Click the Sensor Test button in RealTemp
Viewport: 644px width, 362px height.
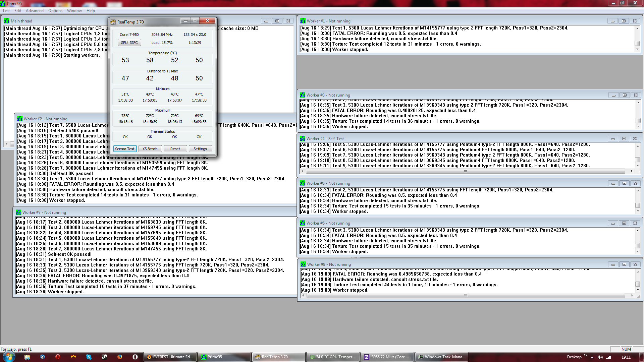pos(125,149)
